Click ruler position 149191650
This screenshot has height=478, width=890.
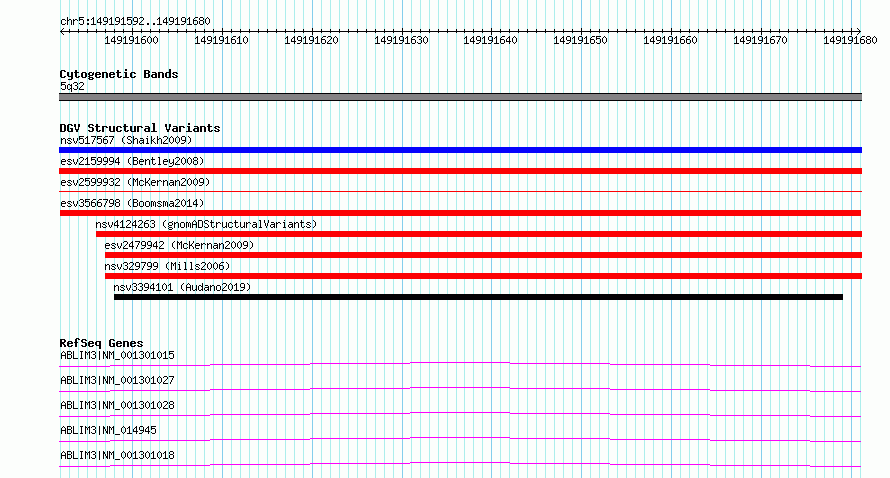(580, 40)
